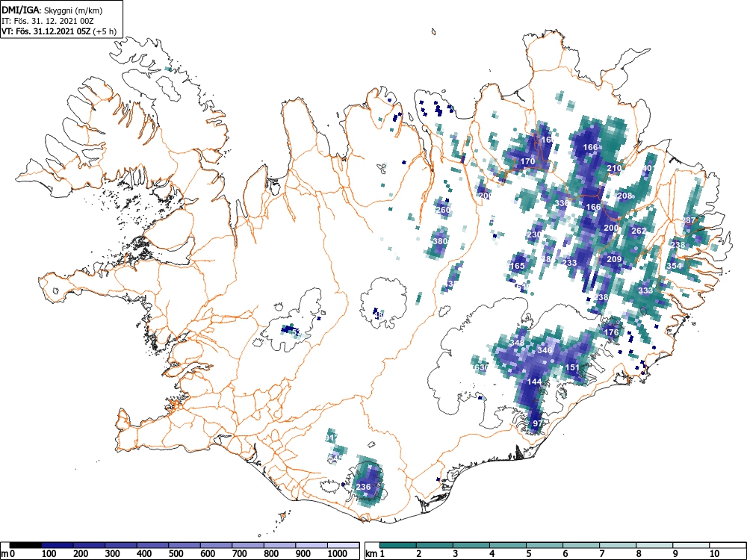Image resolution: width=747 pixels, height=560 pixels.
Task: Click the 170 visibility value on the map
Action: [x=527, y=161]
